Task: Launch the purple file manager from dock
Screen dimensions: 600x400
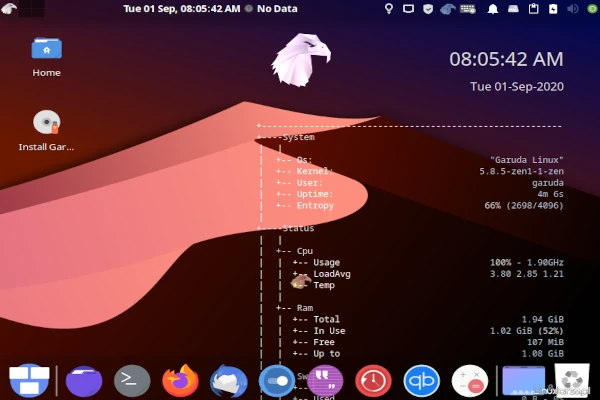Action: click(84, 381)
